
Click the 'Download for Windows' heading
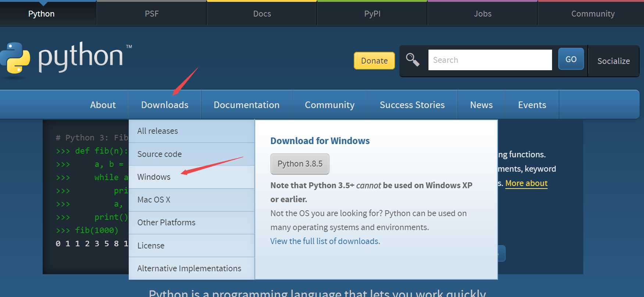click(320, 141)
